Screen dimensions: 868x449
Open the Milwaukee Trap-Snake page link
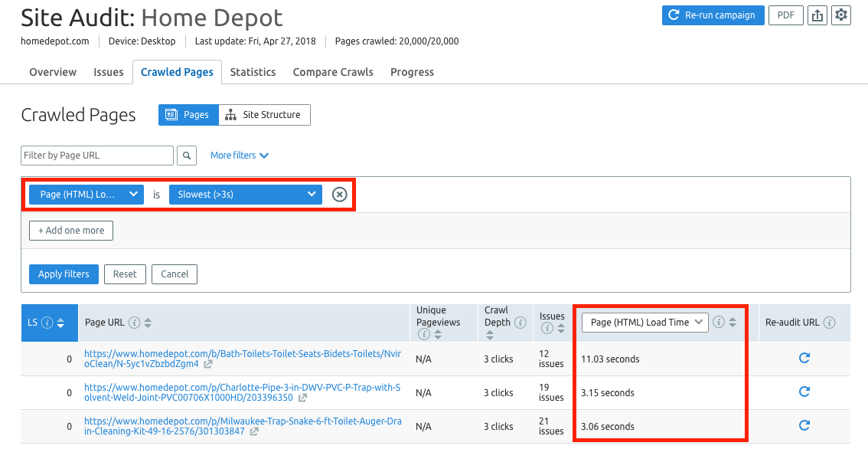click(243, 426)
